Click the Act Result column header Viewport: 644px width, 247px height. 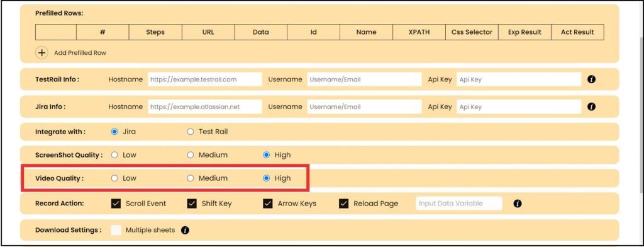[577, 32]
